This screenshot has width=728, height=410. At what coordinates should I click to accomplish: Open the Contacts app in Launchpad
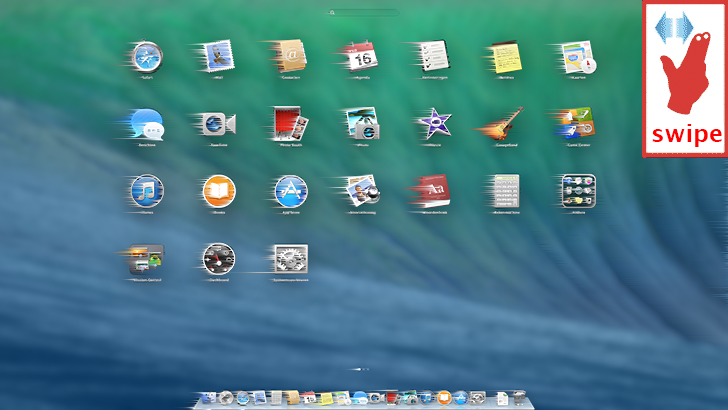(x=291, y=56)
